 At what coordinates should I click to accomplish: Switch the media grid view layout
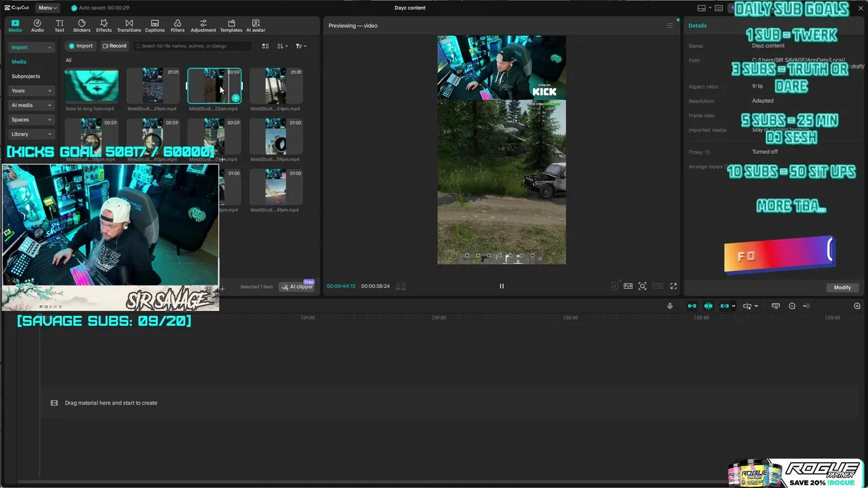pyautogui.click(x=265, y=46)
